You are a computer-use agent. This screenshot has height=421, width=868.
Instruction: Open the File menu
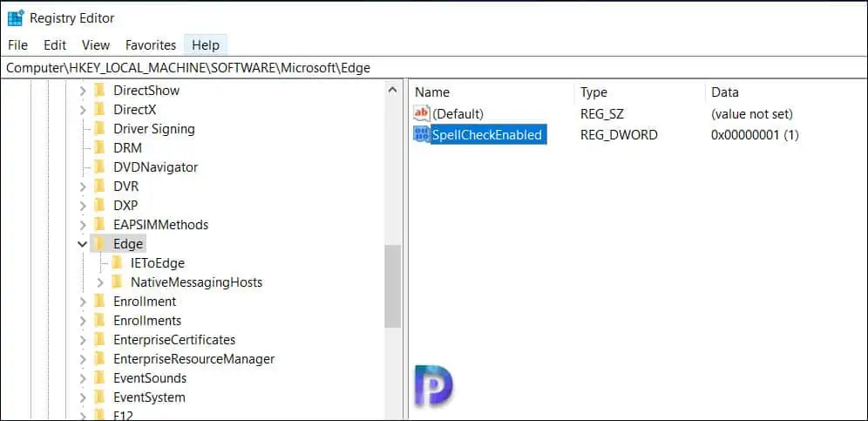(17, 45)
